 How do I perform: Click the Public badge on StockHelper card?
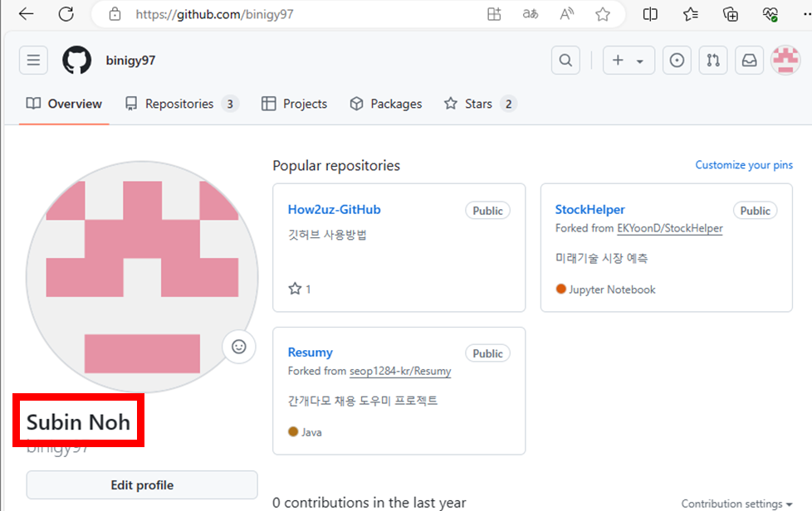click(755, 211)
